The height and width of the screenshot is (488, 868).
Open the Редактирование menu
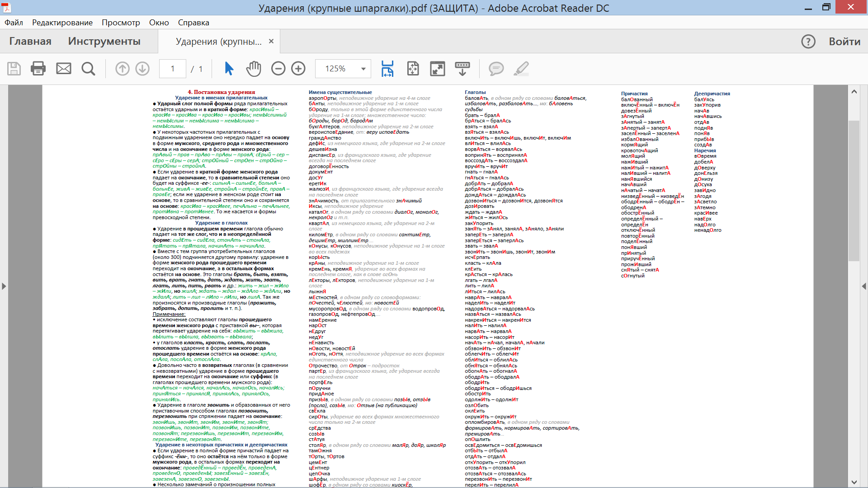coord(62,23)
